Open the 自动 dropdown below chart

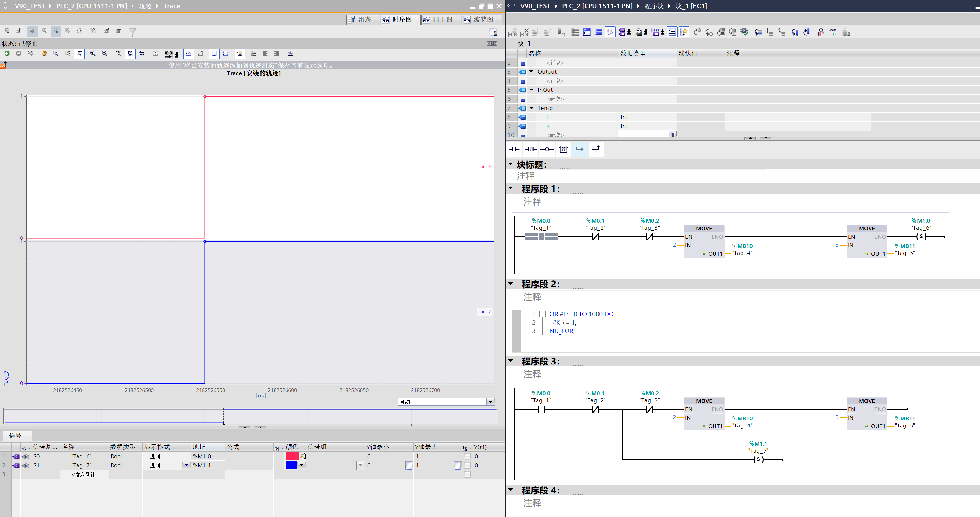(490, 402)
